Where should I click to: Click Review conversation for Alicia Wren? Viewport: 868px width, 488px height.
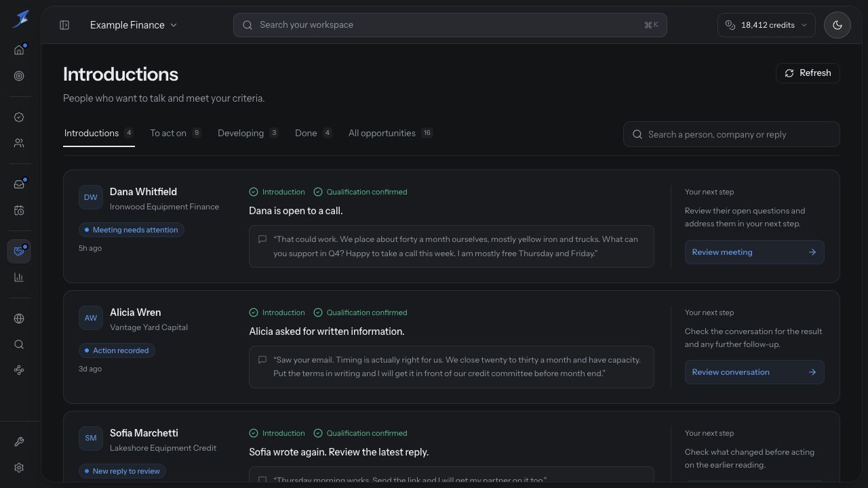pyautogui.click(x=754, y=372)
